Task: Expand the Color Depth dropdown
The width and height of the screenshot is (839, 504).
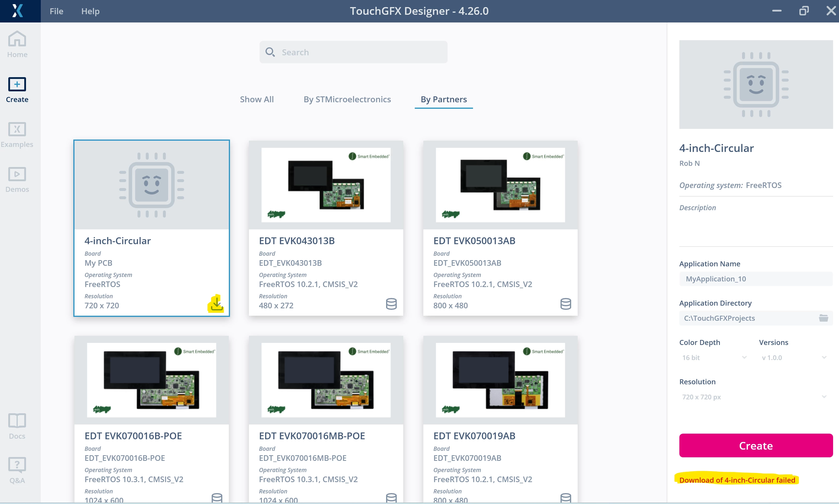Action: 715,357
